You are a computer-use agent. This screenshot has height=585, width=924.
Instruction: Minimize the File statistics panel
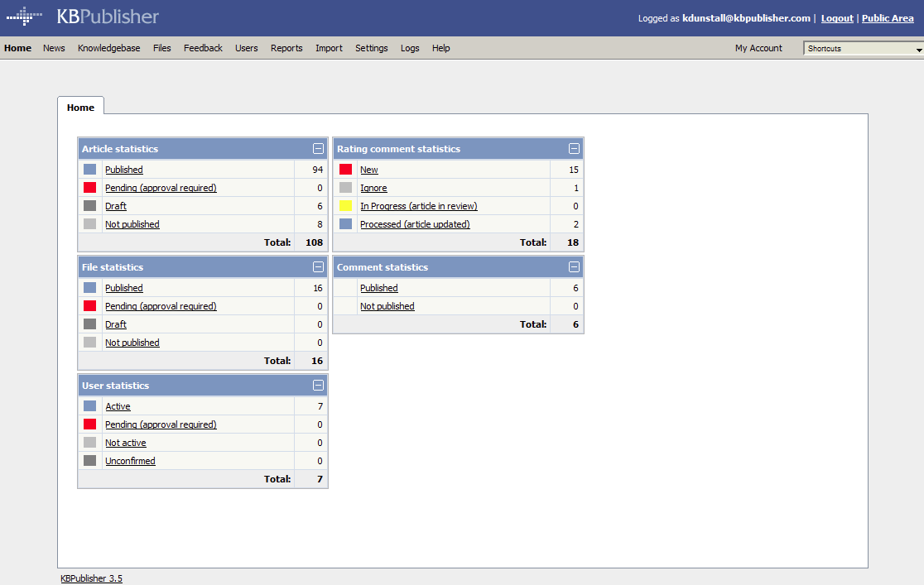pos(318,267)
